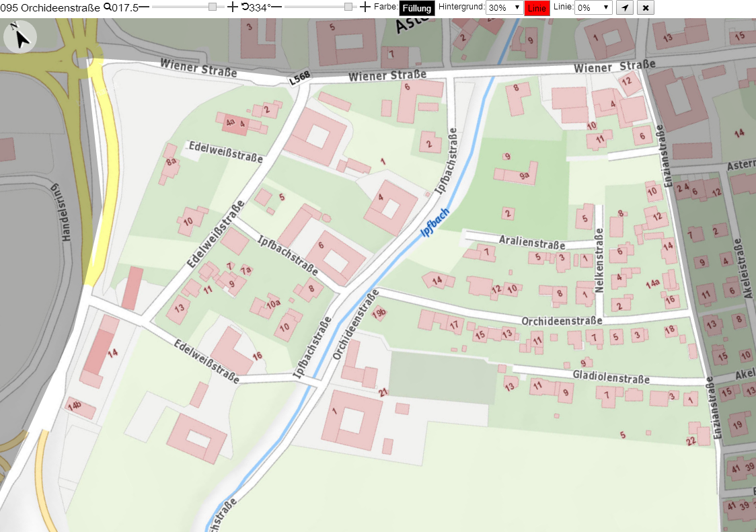Click the black Füllung color button

(417, 8)
